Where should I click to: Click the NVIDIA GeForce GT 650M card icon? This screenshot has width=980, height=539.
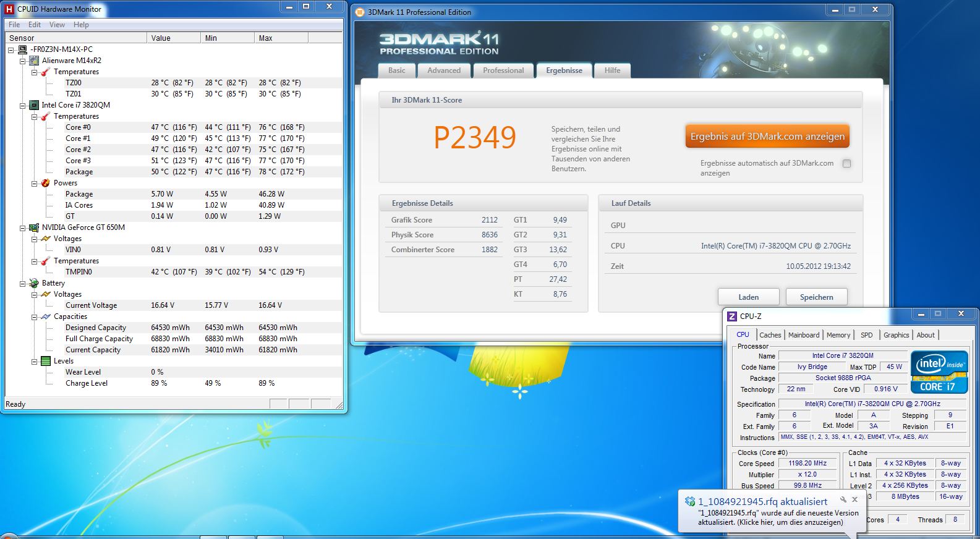tap(34, 227)
